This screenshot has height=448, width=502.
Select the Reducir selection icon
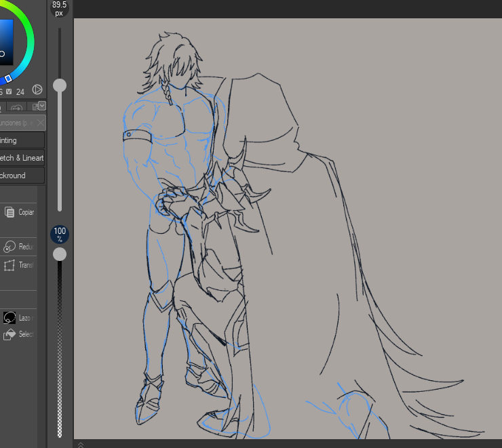click(9, 247)
